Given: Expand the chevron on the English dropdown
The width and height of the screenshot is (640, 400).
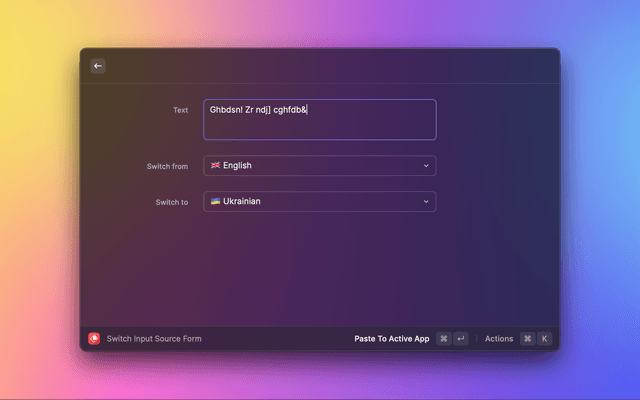Looking at the screenshot, I should click(x=426, y=166).
